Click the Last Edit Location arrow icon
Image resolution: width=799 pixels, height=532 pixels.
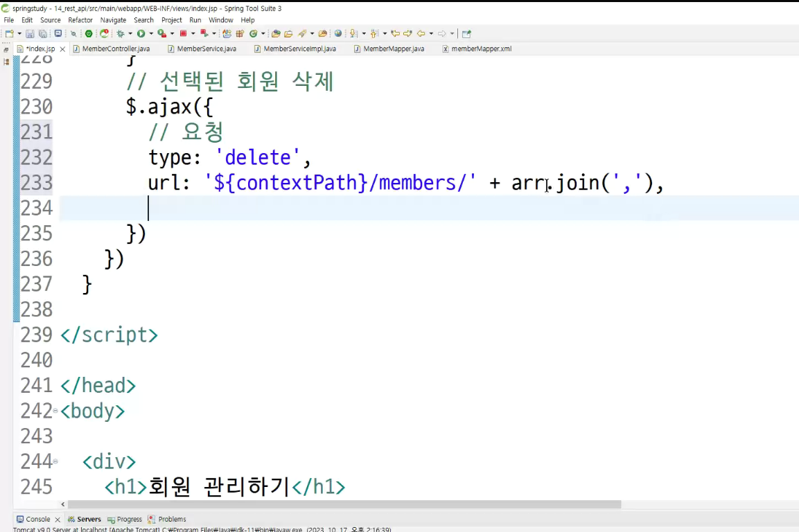tap(395, 34)
